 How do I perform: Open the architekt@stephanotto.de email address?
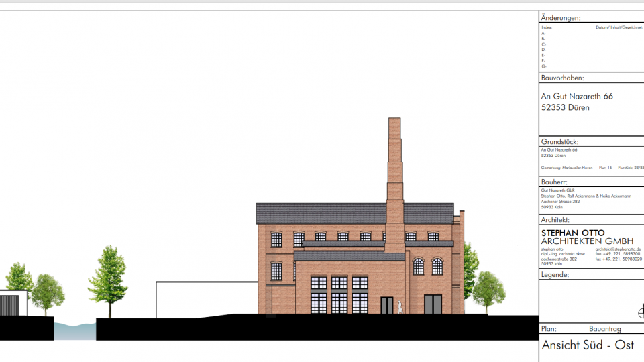click(x=618, y=249)
